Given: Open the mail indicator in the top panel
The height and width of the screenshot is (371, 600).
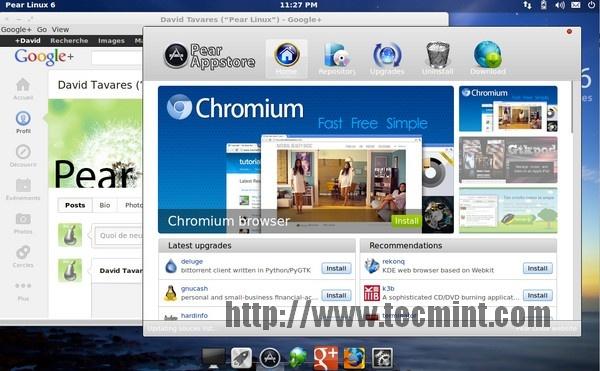Looking at the screenshot, I should point(576,5).
